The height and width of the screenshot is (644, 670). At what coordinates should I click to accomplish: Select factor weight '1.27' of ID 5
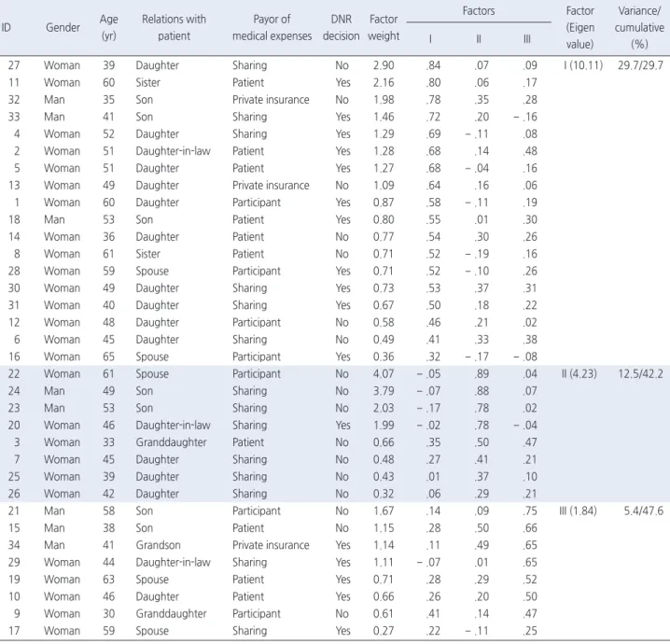[384, 168]
